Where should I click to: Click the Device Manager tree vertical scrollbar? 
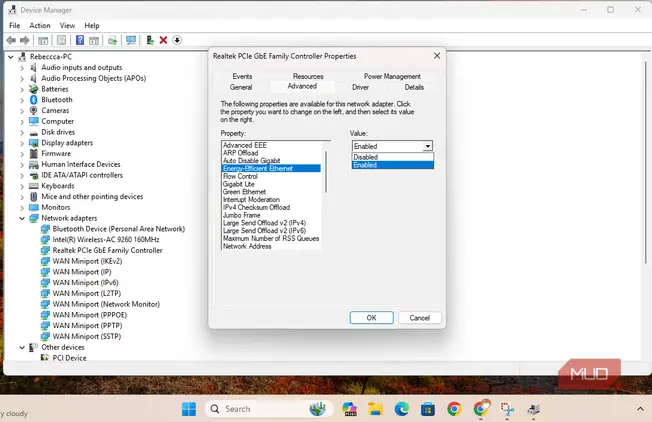645,162
